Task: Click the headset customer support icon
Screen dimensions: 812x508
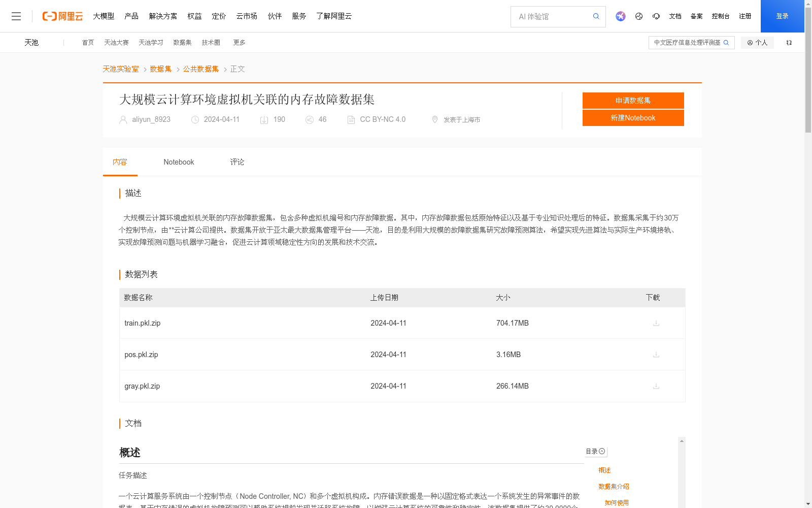Action: [x=656, y=16]
